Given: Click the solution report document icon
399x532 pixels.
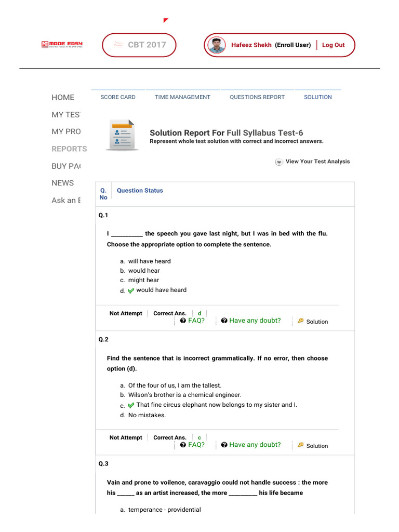Looking at the screenshot, I should coord(122,135).
